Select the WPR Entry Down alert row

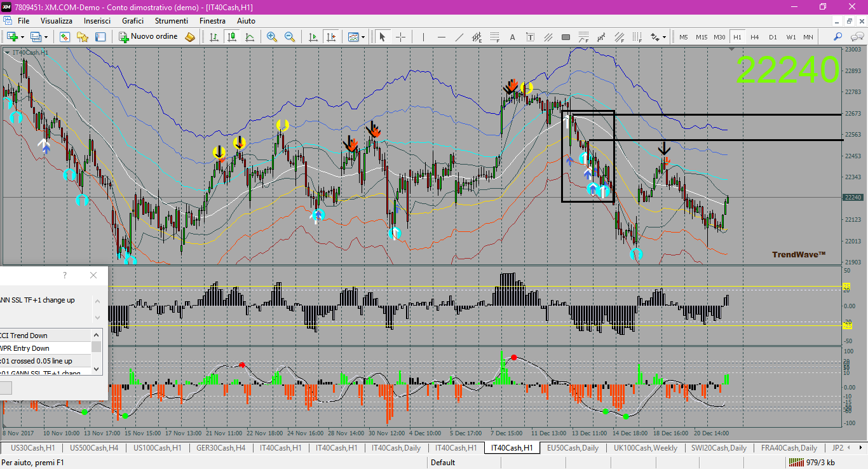tap(46, 348)
